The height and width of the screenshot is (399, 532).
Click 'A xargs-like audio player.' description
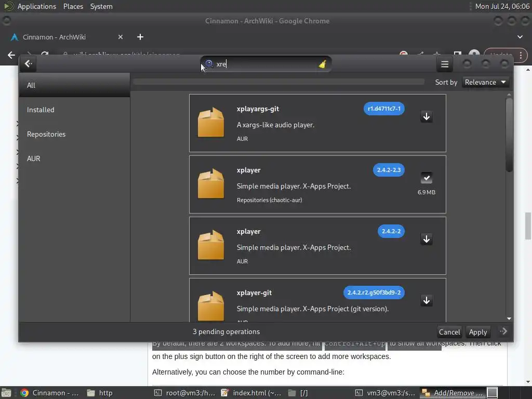click(x=275, y=125)
